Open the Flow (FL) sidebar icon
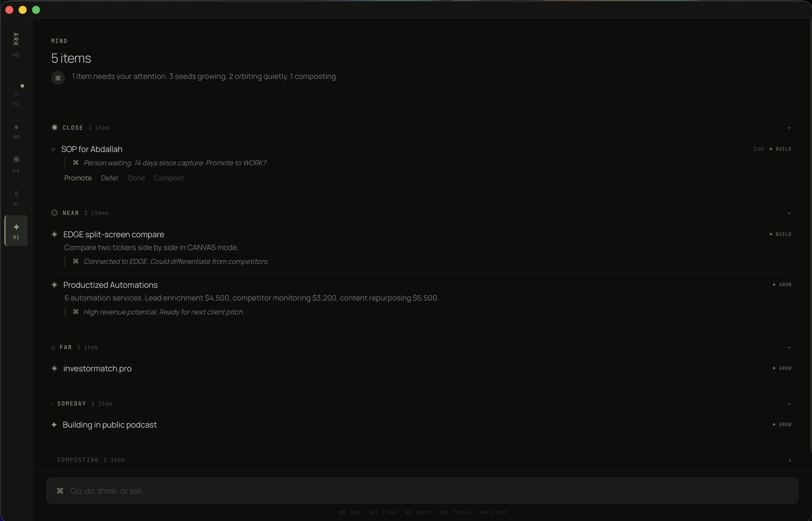Screen dimensions: 812x521 pos(16,94)
